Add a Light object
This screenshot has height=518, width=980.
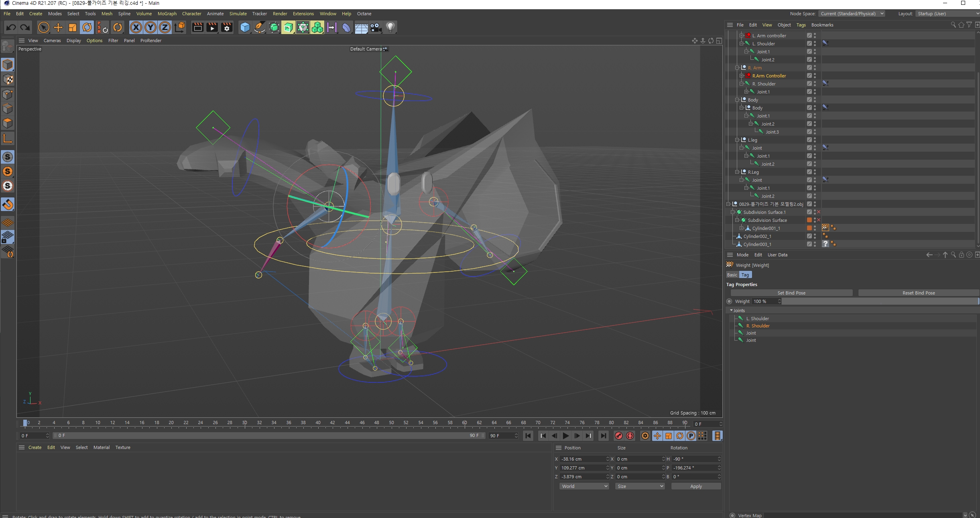coord(390,27)
